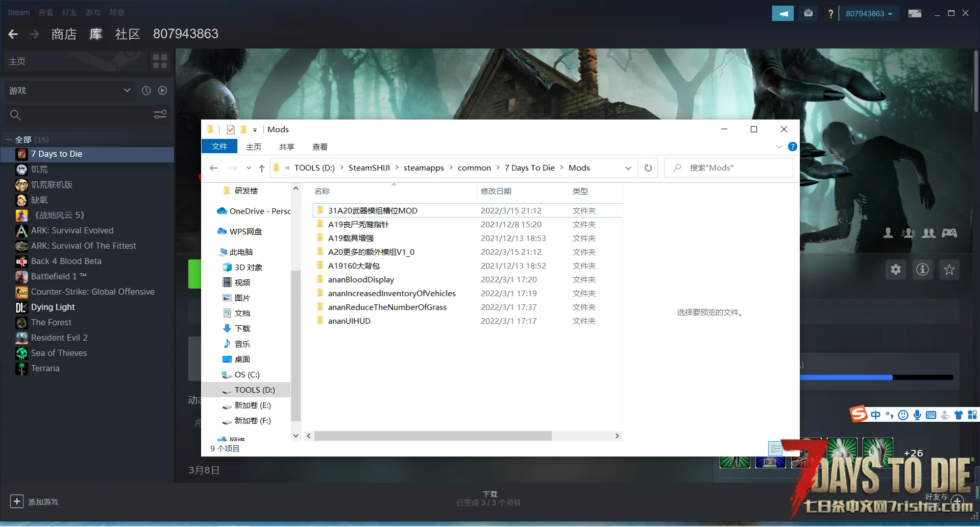Click 添加游戏 button in Steam
980x527 pixels.
pyautogui.click(x=34, y=502)
